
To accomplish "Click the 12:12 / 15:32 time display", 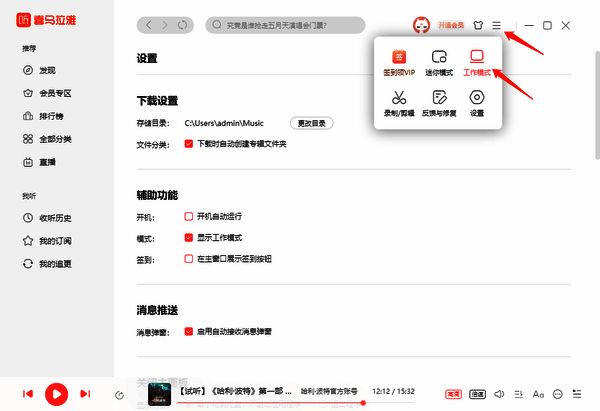I will (393, 391).
